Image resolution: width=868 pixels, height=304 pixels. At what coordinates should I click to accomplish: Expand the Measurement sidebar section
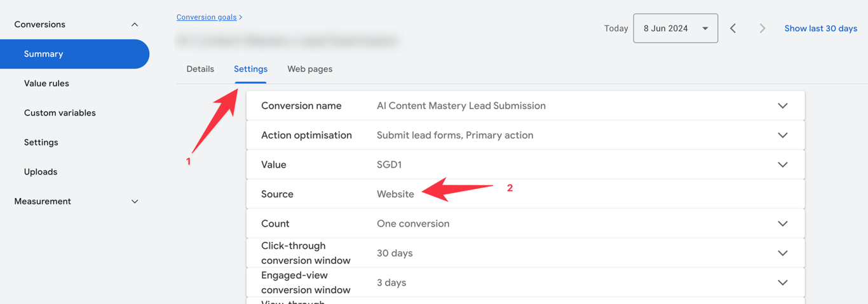[135, 202]
